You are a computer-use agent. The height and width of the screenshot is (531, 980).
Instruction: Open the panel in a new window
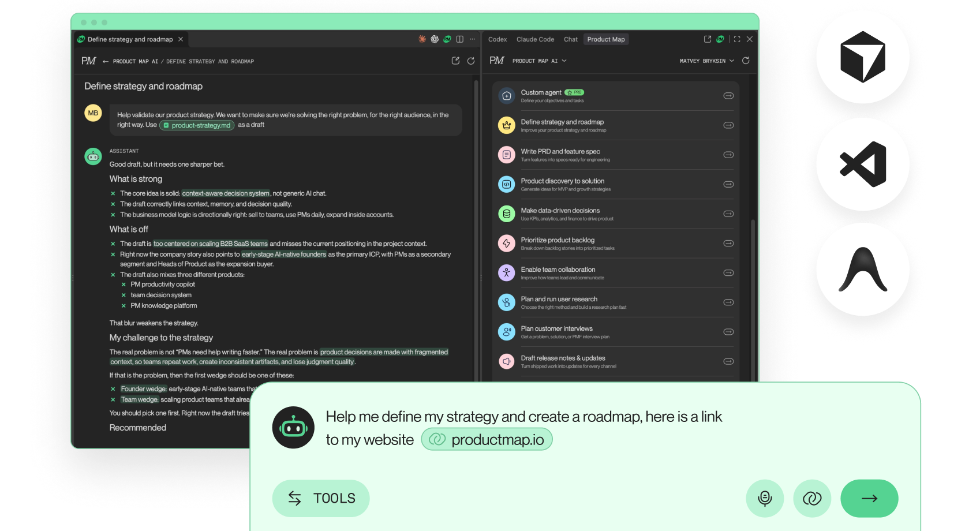(708, 39)
